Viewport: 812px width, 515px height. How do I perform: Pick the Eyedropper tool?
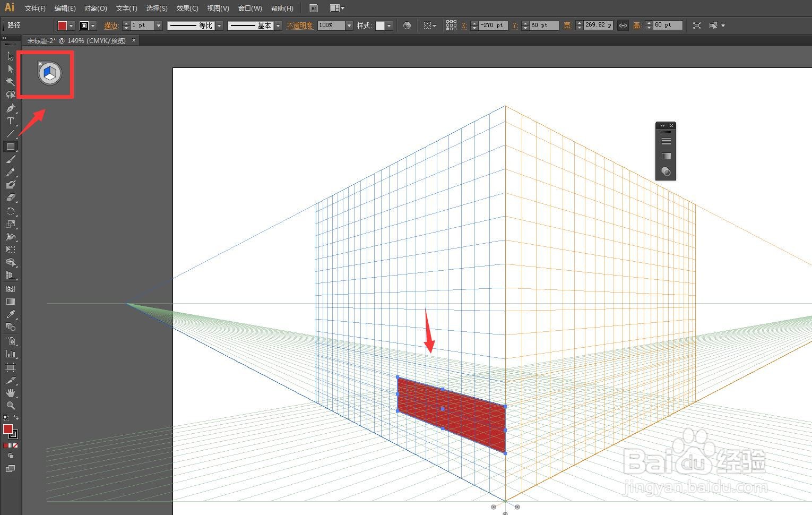(x=10, y=314)
